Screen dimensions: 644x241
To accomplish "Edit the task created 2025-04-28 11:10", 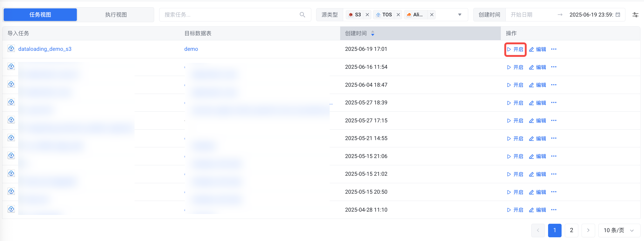I will click(538, 210).
